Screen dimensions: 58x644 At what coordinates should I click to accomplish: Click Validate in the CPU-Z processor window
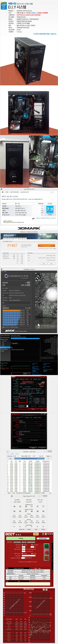click(x=33, y=409)
